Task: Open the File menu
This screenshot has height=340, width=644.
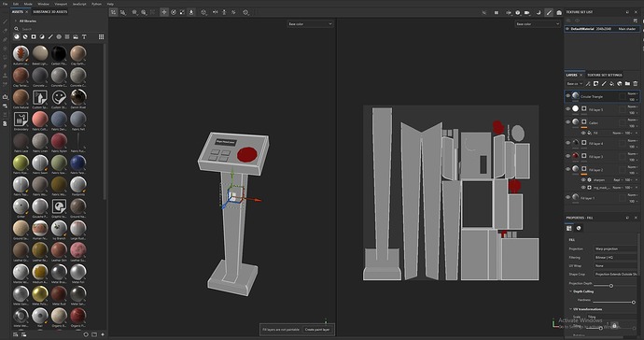Action: coord(5,4)
